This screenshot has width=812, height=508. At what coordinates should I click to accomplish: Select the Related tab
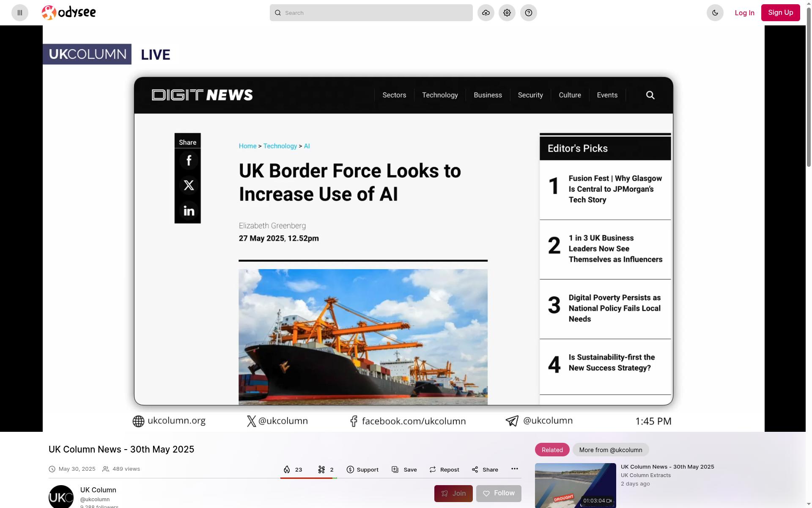coord(552,450)
